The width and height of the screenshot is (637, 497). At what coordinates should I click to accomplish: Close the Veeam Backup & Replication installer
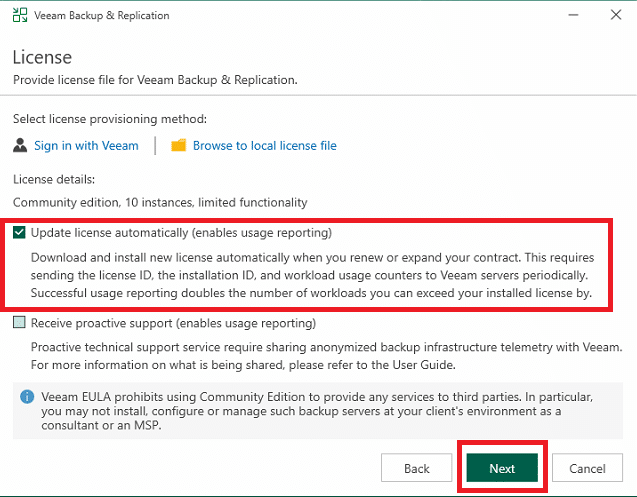point(614,16)
